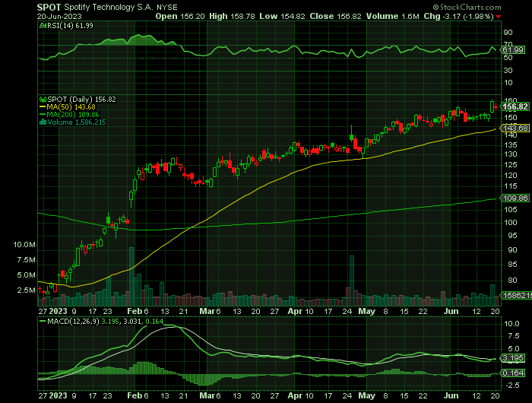Screen dimensions: 532x403
Task: Click the 90 label on RSI axis
Action: point(508,33)
